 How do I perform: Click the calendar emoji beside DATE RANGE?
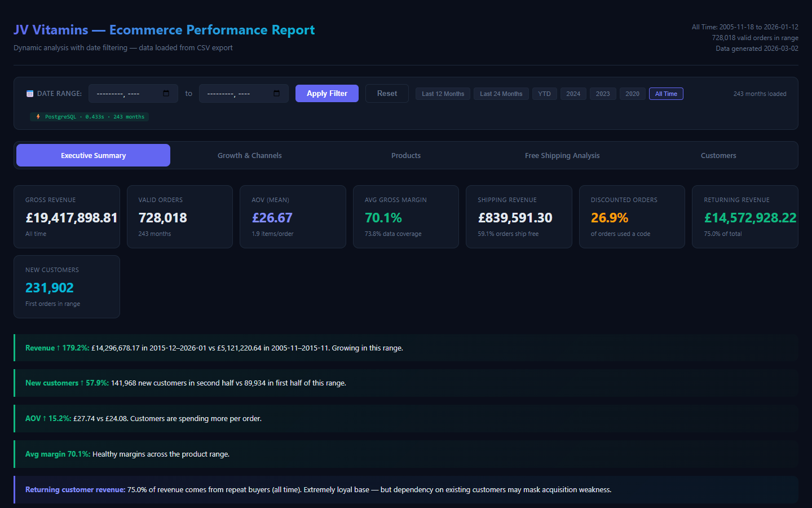[x=30, y=94]
